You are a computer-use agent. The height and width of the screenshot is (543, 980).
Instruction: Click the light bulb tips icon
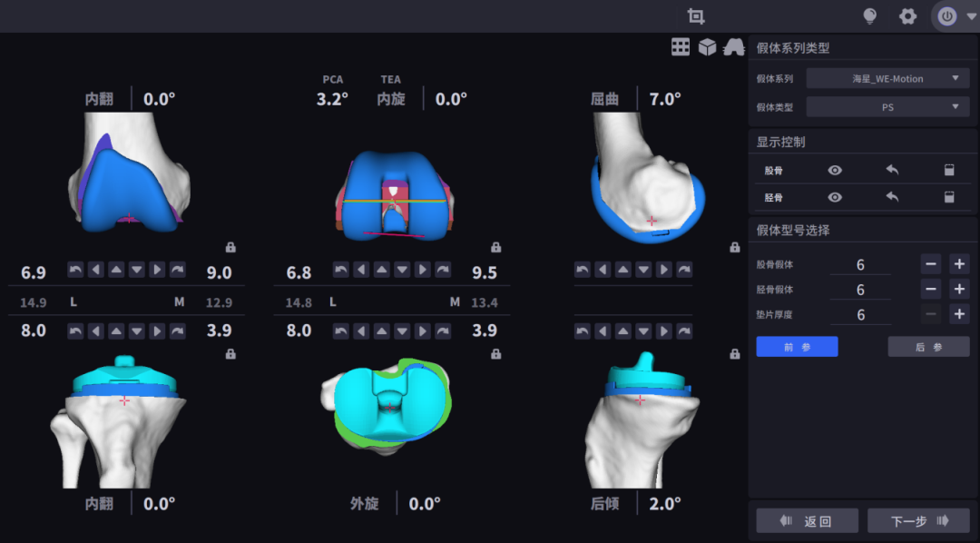tap(869, 16)
